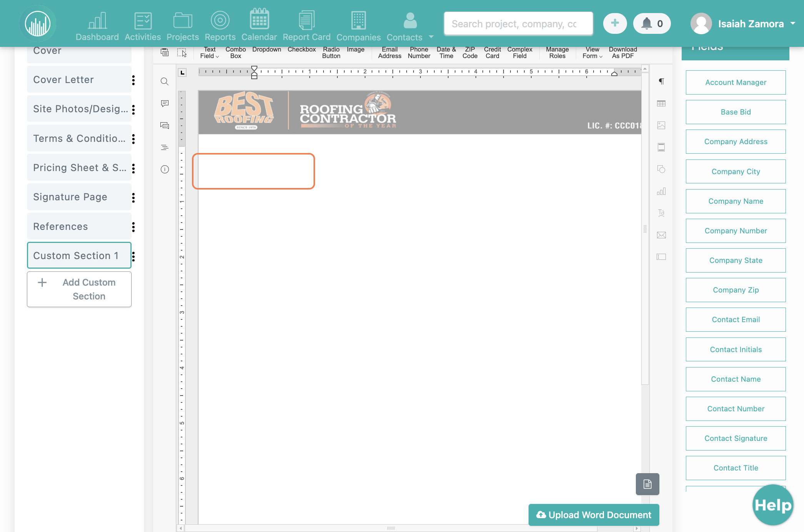Open the Companies nav icon

click(x=359, y=25)
